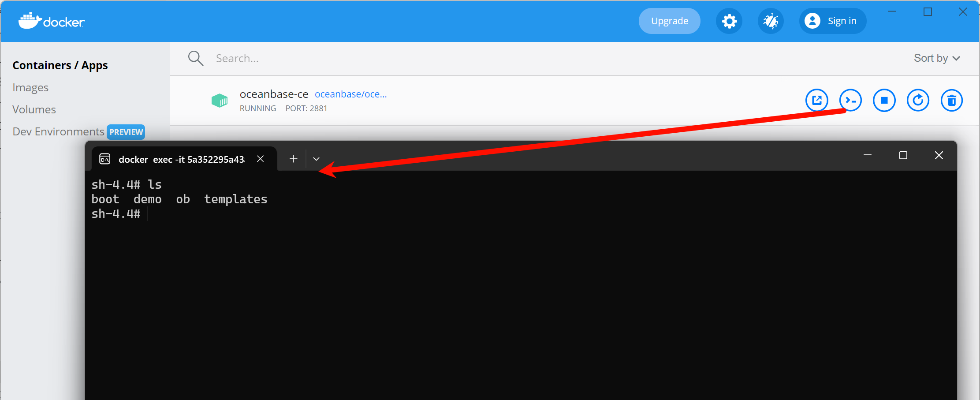The height and width of the screenshot is (400, 980).
Task: Go to Images section
Action: [30, 87]
